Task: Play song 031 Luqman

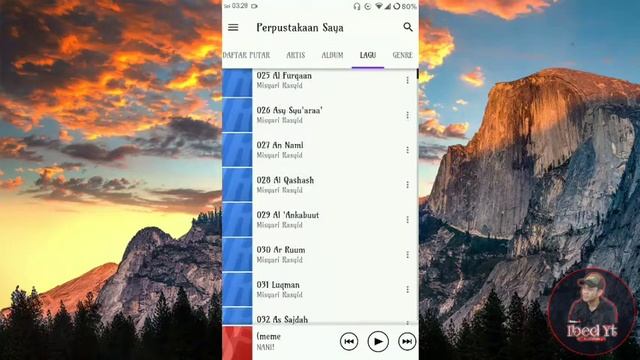Action: tap(320, 289)
